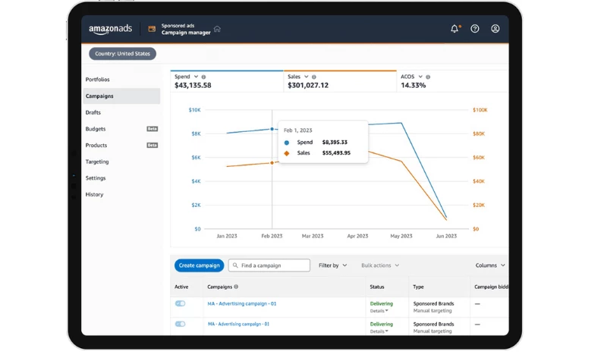Screen dimensions: 607x364
Task: Open the notifications bell
Action: pos(454,29)
